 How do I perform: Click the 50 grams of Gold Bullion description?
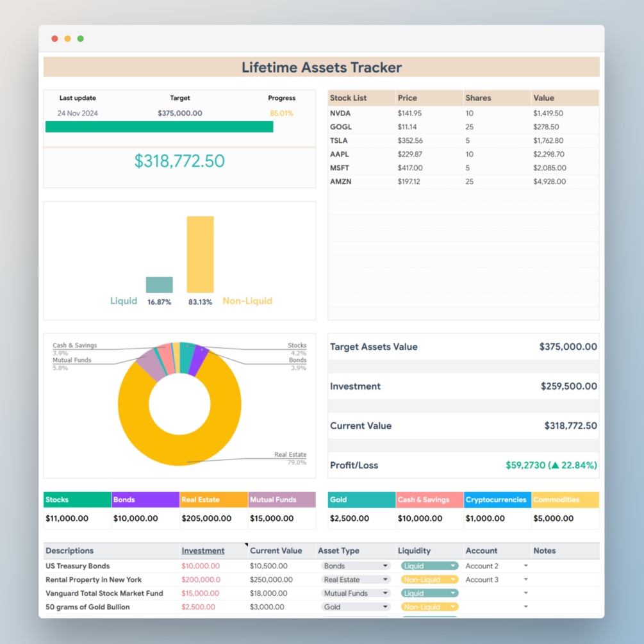pos(88,607)
